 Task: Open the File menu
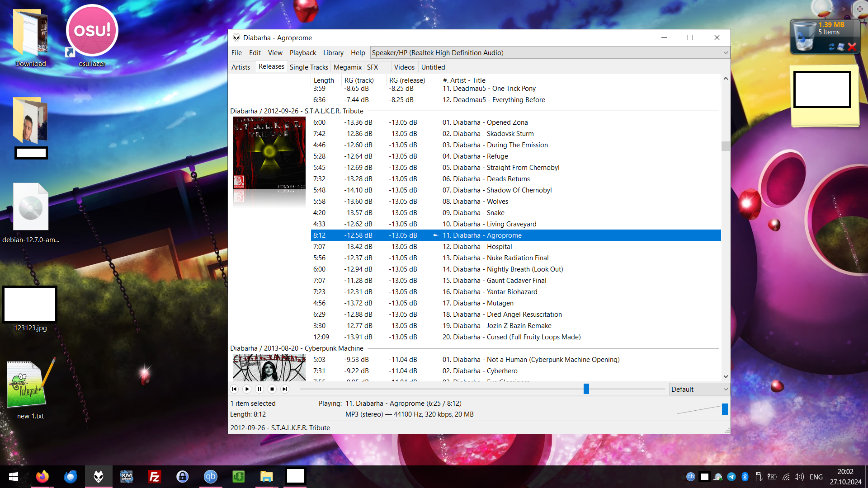[236, 53]
